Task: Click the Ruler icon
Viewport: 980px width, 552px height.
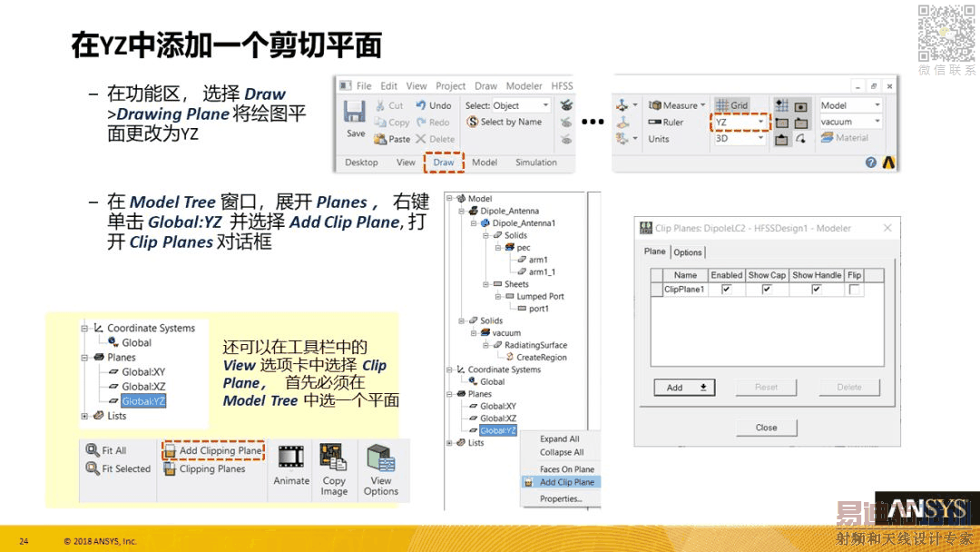Action: point(654,122)
